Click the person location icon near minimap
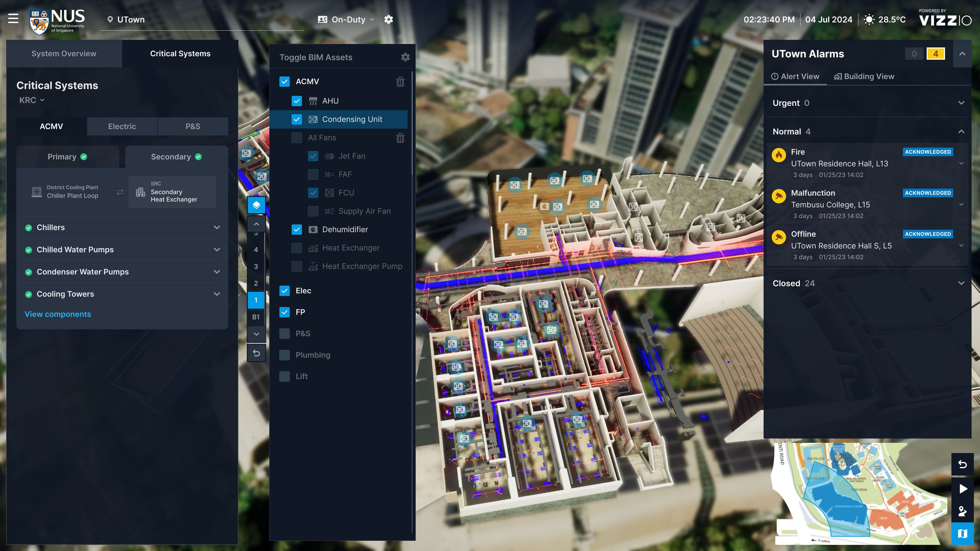The image size is (980, 551). (962, 511)
